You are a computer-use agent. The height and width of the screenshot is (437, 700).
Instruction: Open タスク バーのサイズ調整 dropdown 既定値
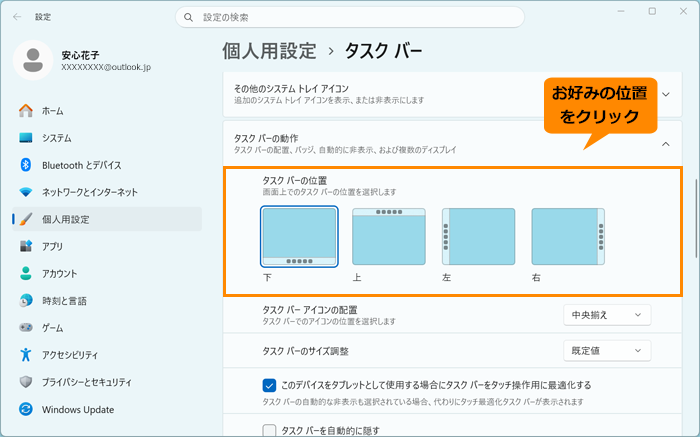tap(607, 351)
